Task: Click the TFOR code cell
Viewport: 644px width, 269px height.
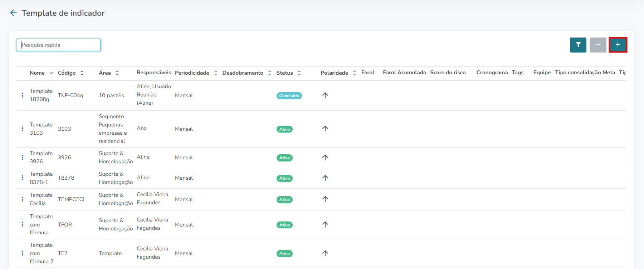Action: point(65,225)
